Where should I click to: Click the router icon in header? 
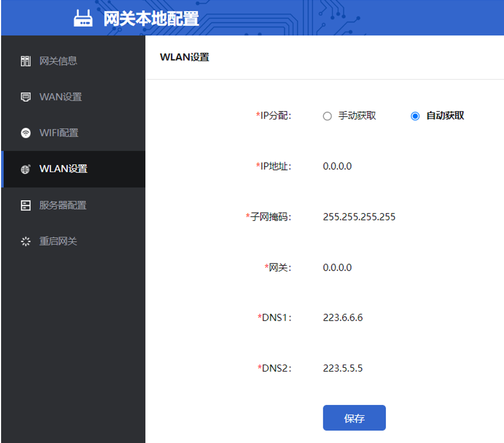coord(83,19)
